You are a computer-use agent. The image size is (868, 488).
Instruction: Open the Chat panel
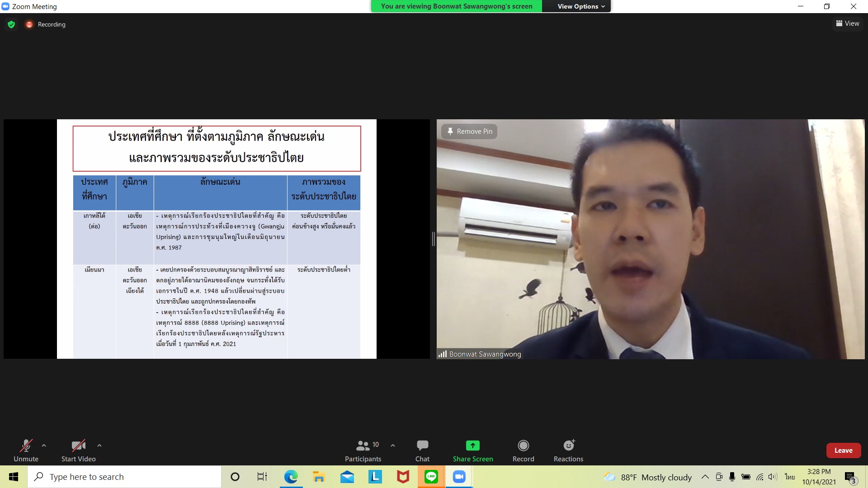click(422, 450)
